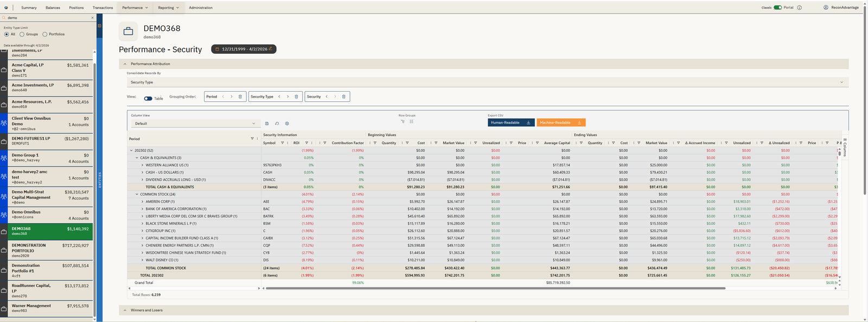Export Human-Readable CSV
868x322 pixels.
[x=511, y=123]
